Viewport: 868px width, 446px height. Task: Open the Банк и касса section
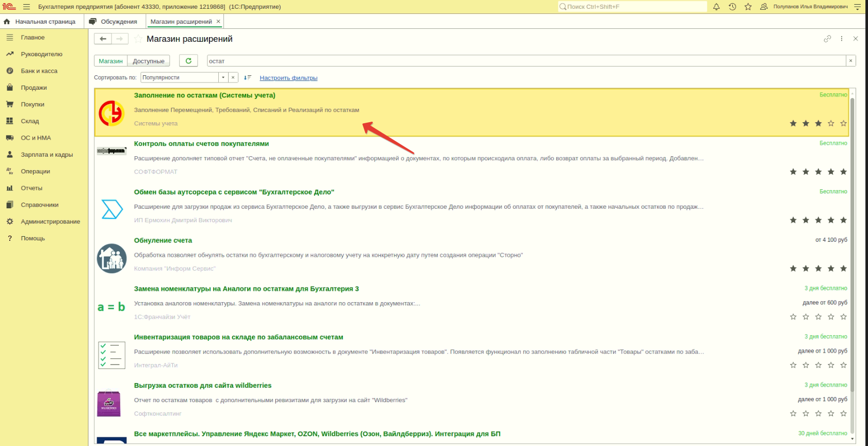pyautogui.click(x=39, y=71)
